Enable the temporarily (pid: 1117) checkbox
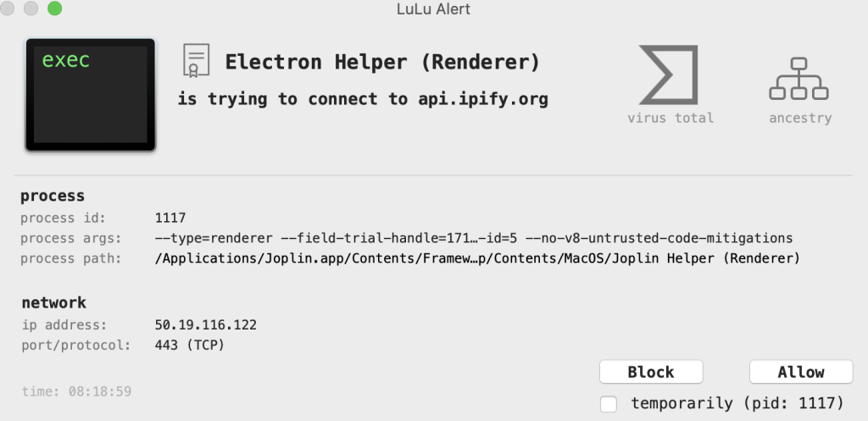Image resolution: width=868 pixels, height=421 pixels. tap(609, 404)
